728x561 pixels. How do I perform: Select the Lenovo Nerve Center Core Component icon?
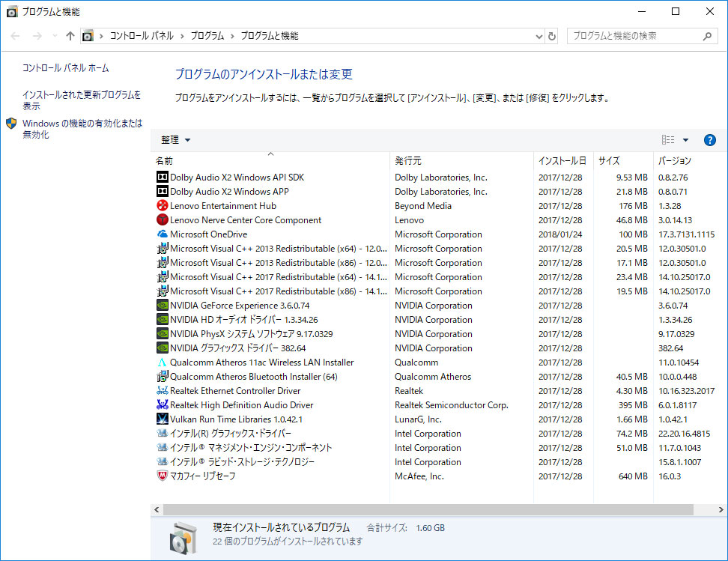click(162, 219)
